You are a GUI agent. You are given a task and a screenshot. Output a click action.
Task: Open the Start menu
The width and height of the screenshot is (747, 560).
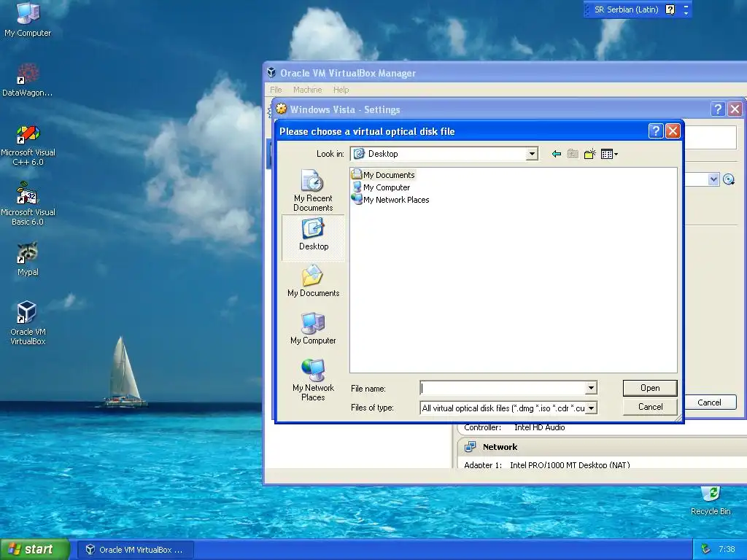(x=35, y=549)
